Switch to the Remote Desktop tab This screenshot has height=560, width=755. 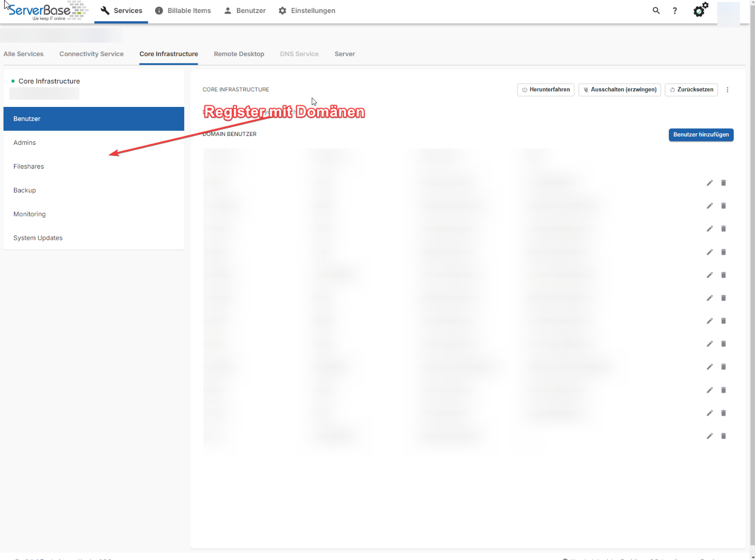tap(239, 54)
